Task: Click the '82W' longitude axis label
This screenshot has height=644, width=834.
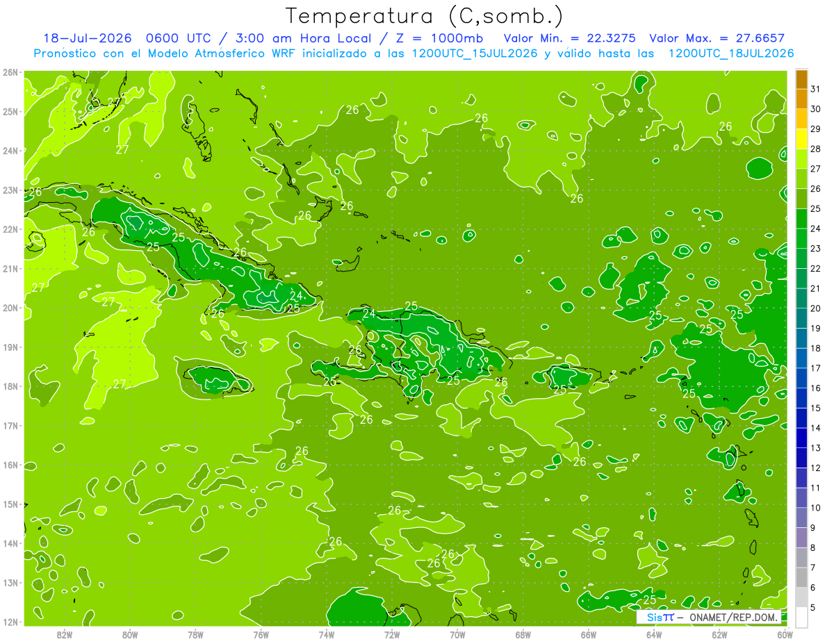Action: point(65,634)
